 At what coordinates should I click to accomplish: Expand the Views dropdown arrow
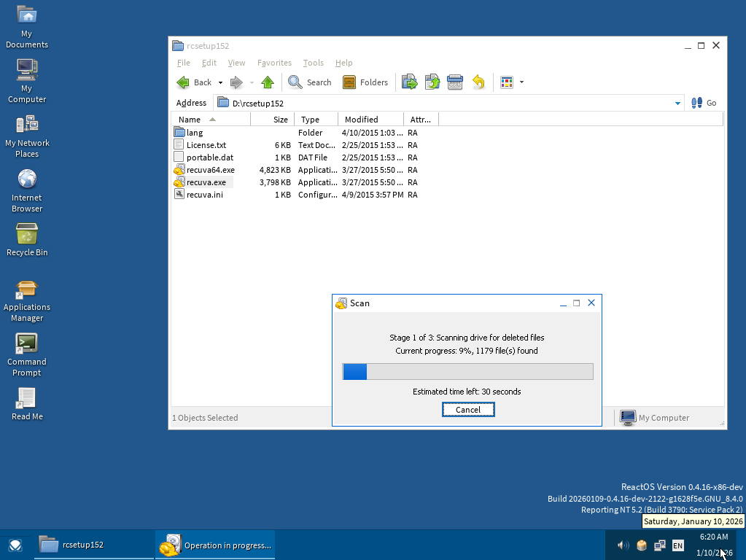pyautogui.click(x=521, y=83)
